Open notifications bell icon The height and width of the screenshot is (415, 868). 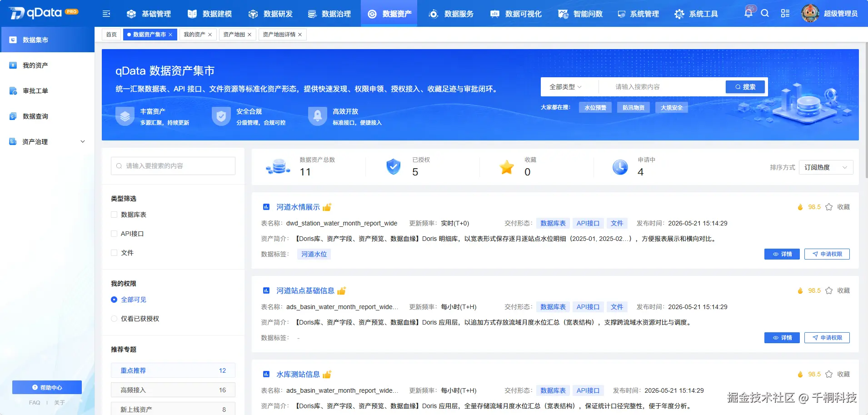[748, 13]
